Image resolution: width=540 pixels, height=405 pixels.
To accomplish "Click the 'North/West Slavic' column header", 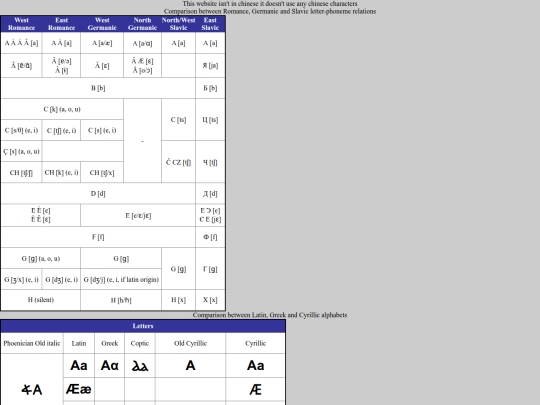I will (178, 24).
